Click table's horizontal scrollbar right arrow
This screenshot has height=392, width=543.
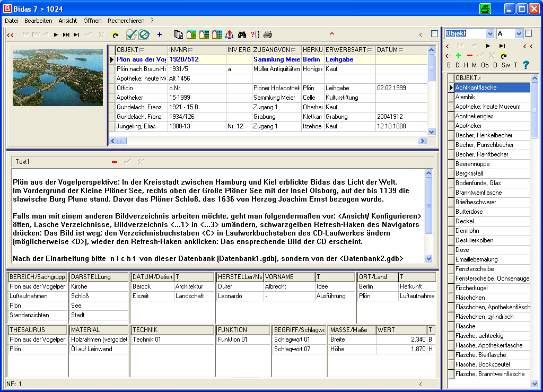(x=422, y=141)
